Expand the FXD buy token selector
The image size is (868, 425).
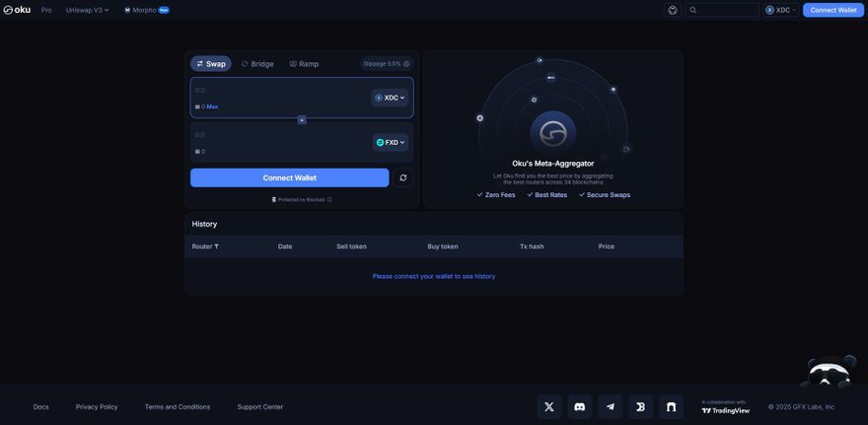(x=391, y=142)
